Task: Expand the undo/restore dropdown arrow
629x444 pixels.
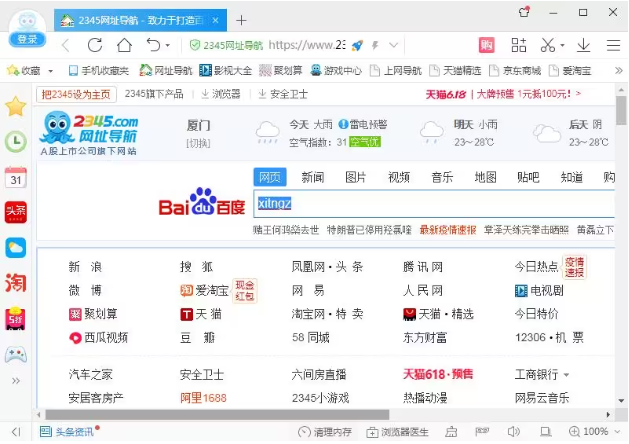Action: click(167, 45)
